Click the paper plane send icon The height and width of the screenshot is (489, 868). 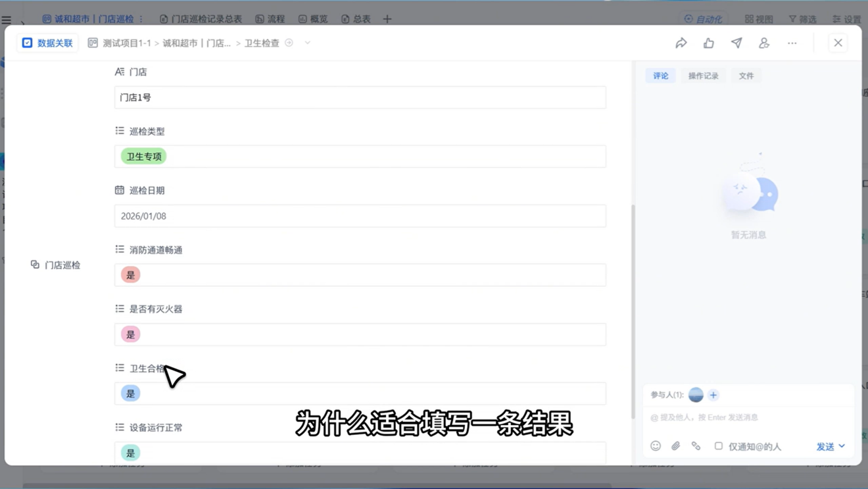pyautogui.click(x=736, y=43)
